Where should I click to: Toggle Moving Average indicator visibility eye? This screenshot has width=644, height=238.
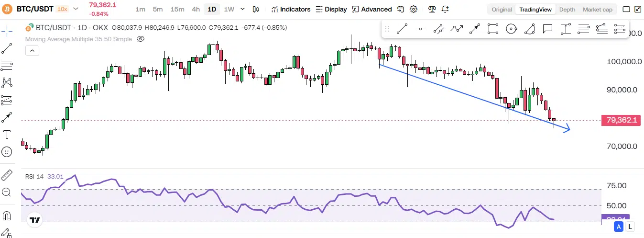click(141, 39)
